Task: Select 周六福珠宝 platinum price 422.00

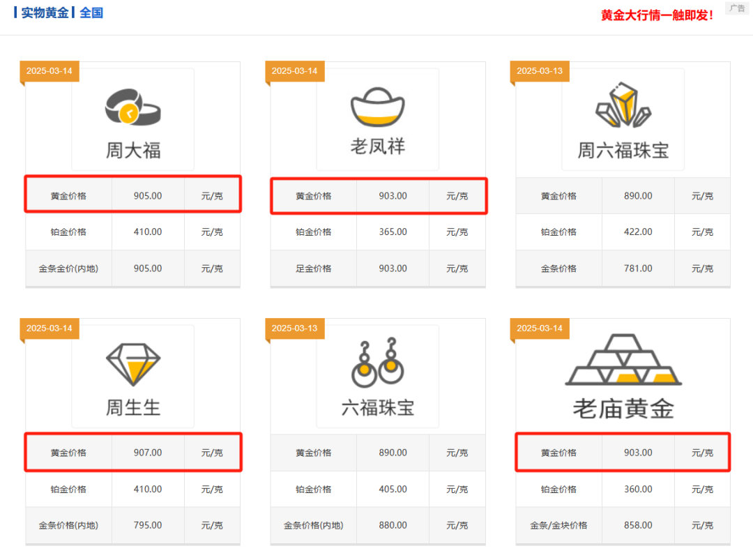Action: [638, 232]
